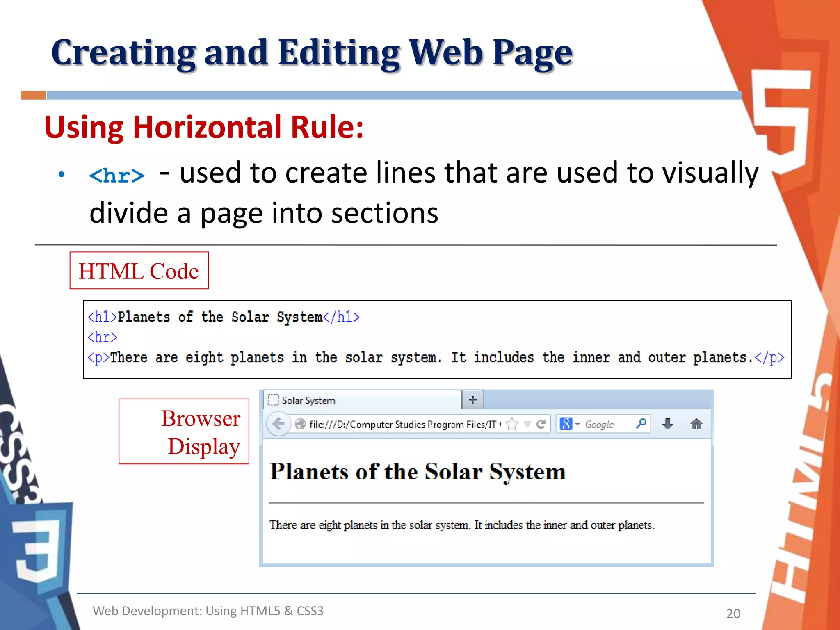This screenshot has width=840, height=630.
Task: Click the globe site identity icon
Action: coord(300,424)
